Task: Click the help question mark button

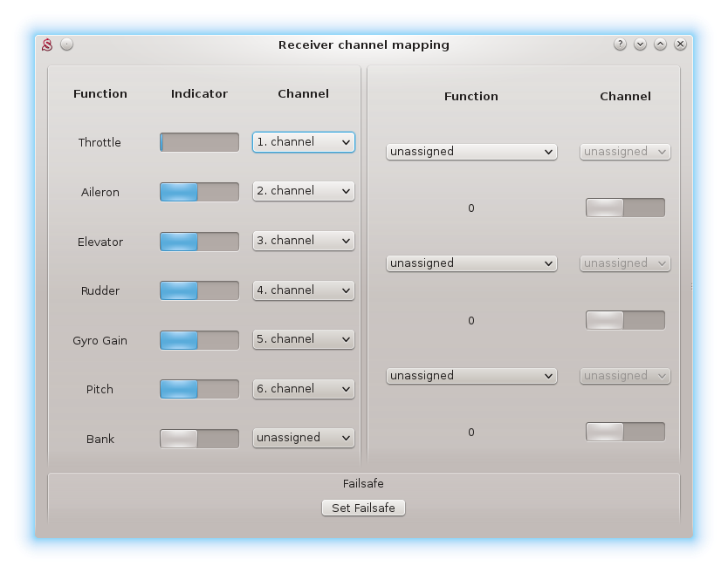Action: point(620,44)
